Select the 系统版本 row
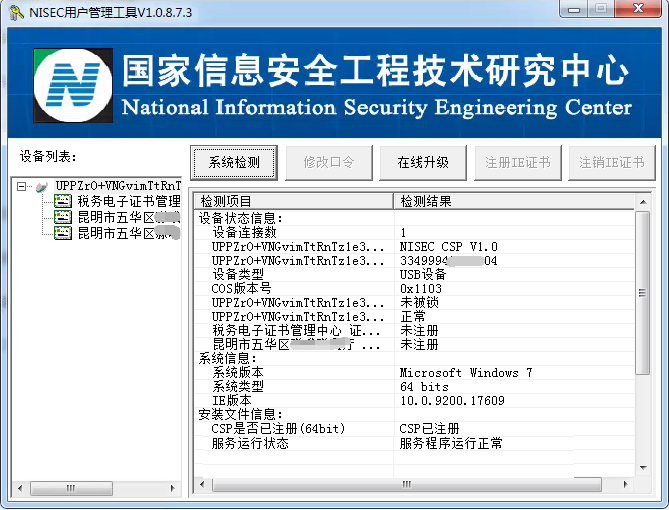 pyautogui.click(x=414, y=373)
